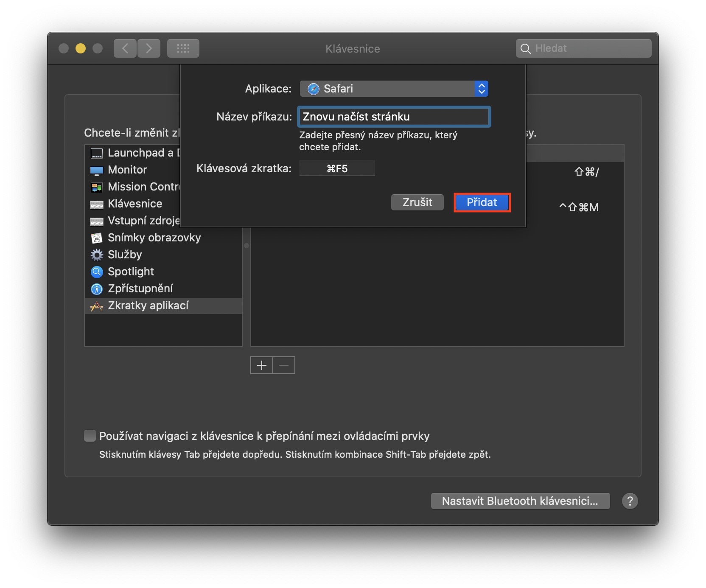Image resolution: width=706 pixels, height=588 pixels.
Task: Open Nastavit Bluetooth klávesnici settings
Action: (520, 501)
